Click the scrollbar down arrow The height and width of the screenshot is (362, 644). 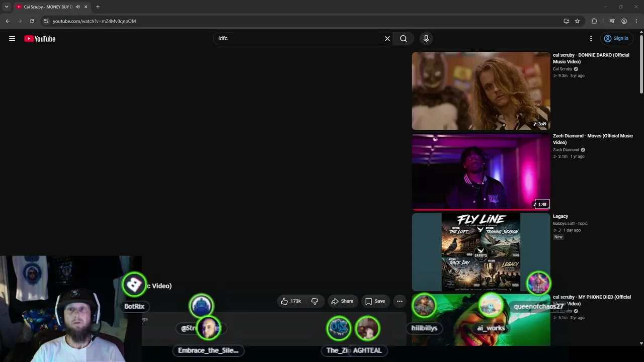[x=641, y=343]
